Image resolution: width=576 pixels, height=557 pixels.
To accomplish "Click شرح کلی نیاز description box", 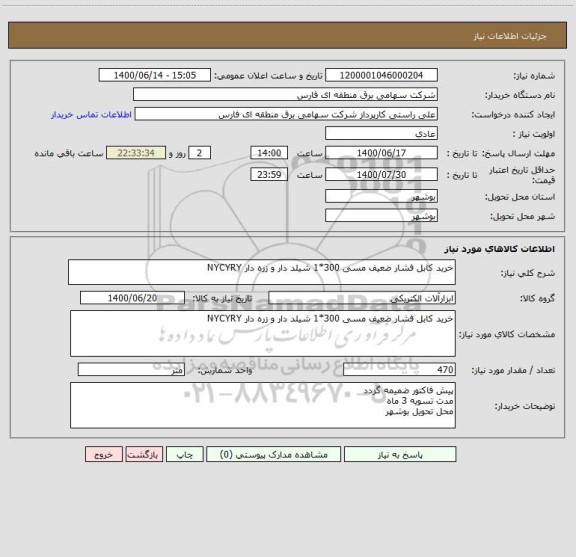I will pyautogui.click(x=262, y=272).
